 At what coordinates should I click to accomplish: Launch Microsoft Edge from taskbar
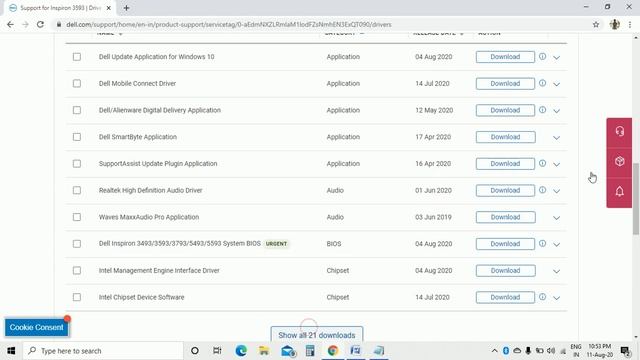pos(241,351)
